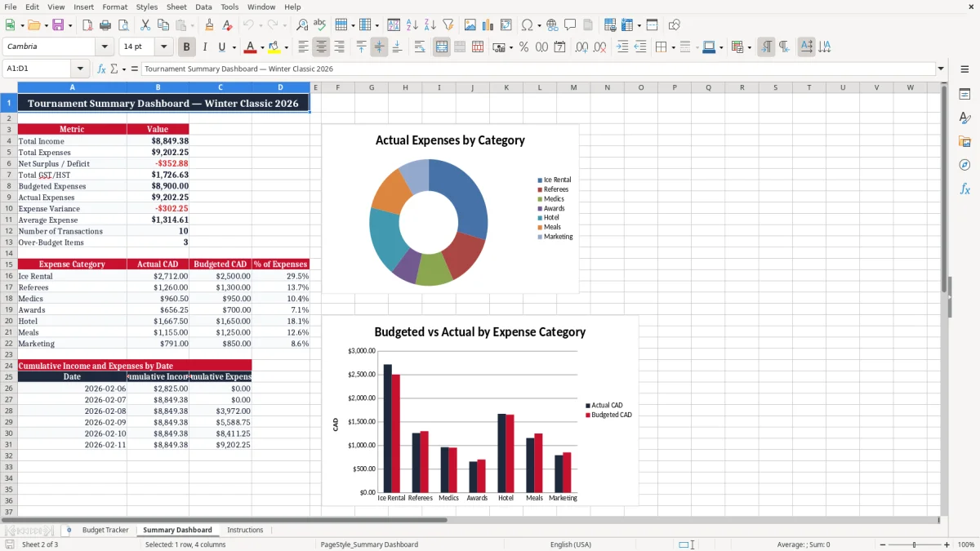Insert pivot table icon
Image resolution: width=980 pixels, height=551 pixels.
click(x=506, y=25)
